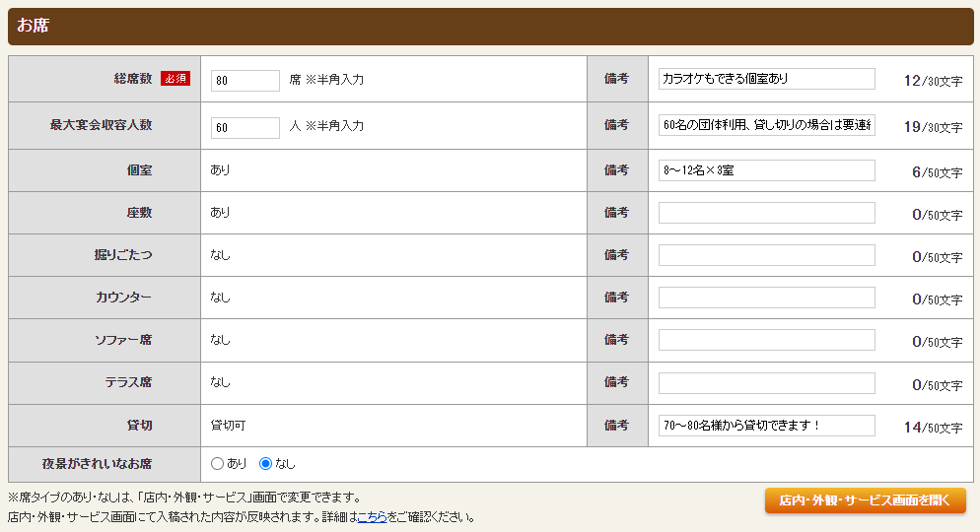Screen dimensions: 980x532
Task: Click the 備考 label in the 総席数 row
Action: click(x=616, y=79)
